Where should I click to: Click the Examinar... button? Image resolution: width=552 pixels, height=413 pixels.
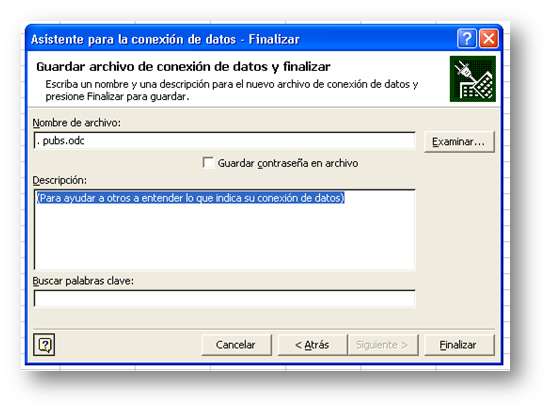(x=459, y=142)
